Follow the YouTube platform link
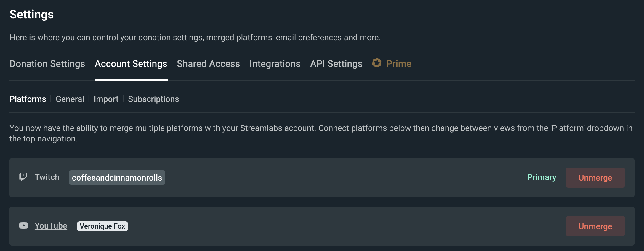Screen dimensions: 644x251 coord(51,226)
